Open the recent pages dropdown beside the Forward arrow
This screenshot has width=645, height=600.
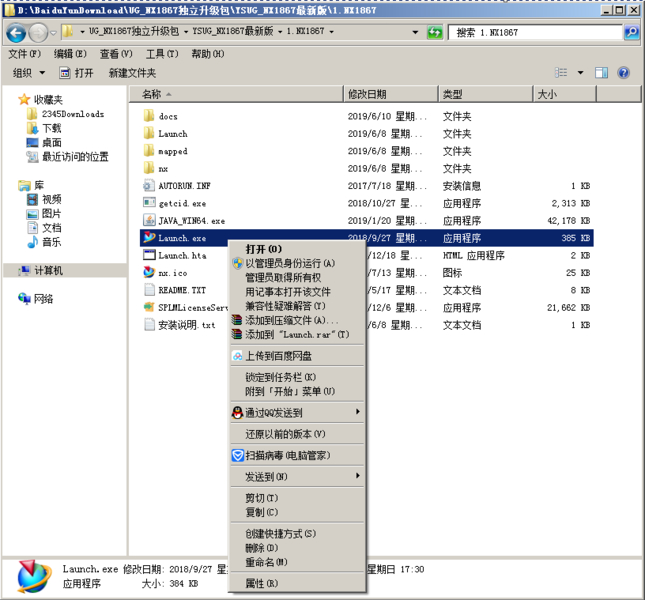coord(53,32)
